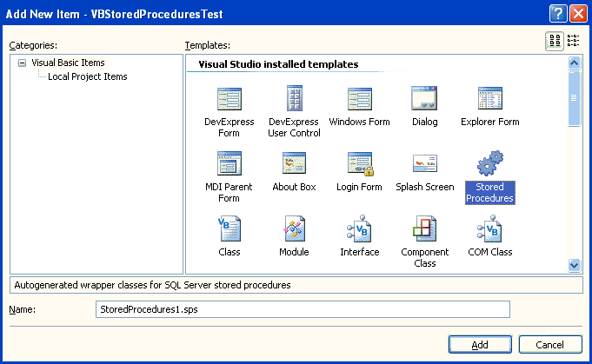Choose the Splash Screen template

pos(425,172)
